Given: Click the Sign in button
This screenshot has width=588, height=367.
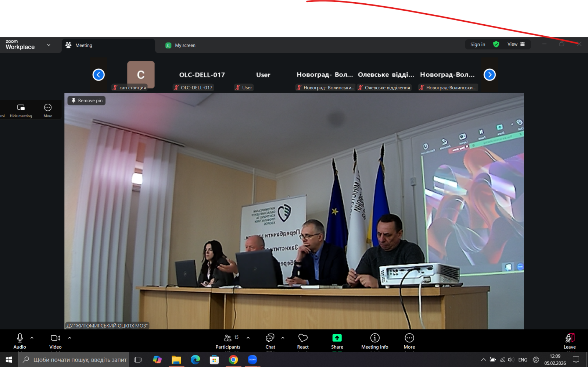Looking at the screenshot, I should pyautogui.click(x=477, y=44).
